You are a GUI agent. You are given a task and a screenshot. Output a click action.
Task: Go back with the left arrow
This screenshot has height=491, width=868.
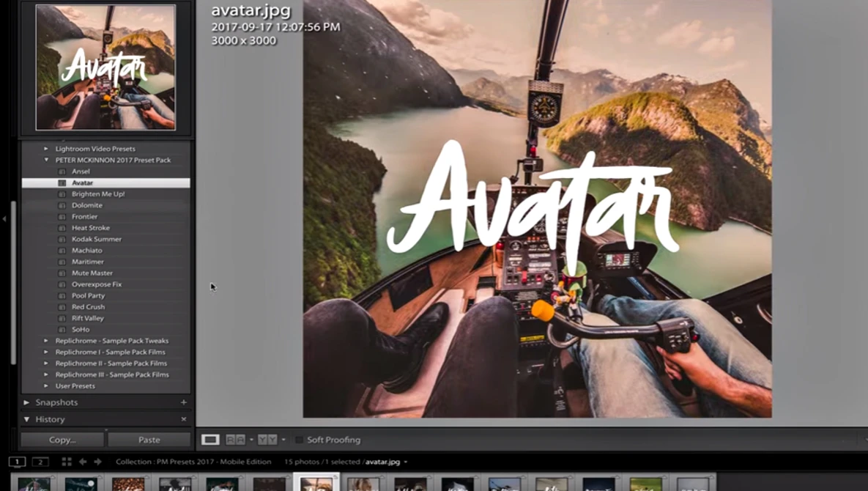tap(83, 462)
